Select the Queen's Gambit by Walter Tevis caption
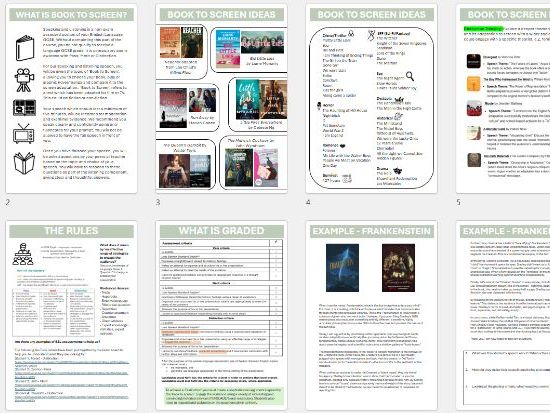This screenshot has height=413, width=550. pos(185,147)
